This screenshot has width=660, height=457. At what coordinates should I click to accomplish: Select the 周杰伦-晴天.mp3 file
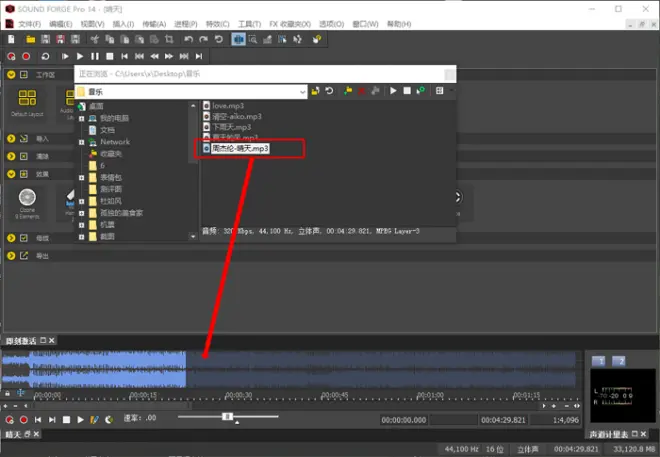pos(240,148)
